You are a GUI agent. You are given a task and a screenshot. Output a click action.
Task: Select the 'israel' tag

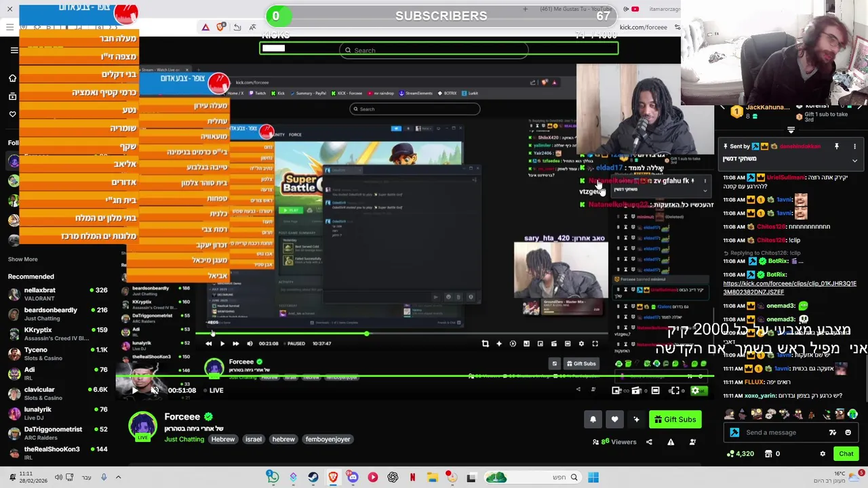[x=253, y=439]
